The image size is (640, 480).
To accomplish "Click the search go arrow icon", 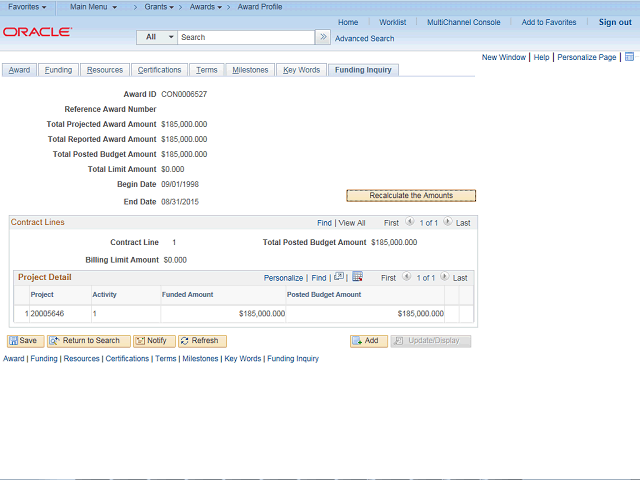I will click(x=323, y=37).
